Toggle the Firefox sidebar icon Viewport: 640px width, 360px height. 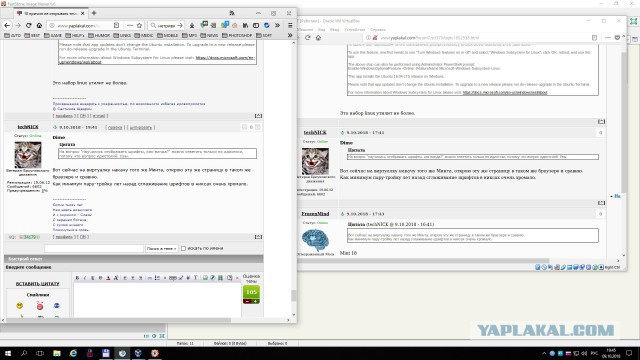(x=256, y=25)
